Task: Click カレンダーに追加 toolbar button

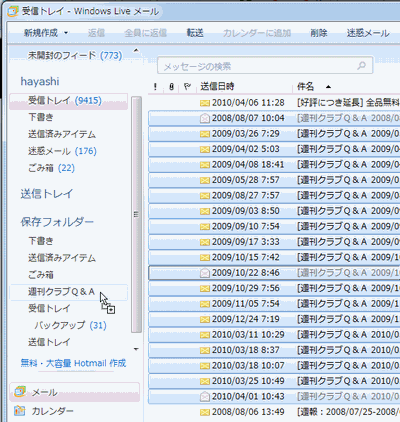Action: 257,33
